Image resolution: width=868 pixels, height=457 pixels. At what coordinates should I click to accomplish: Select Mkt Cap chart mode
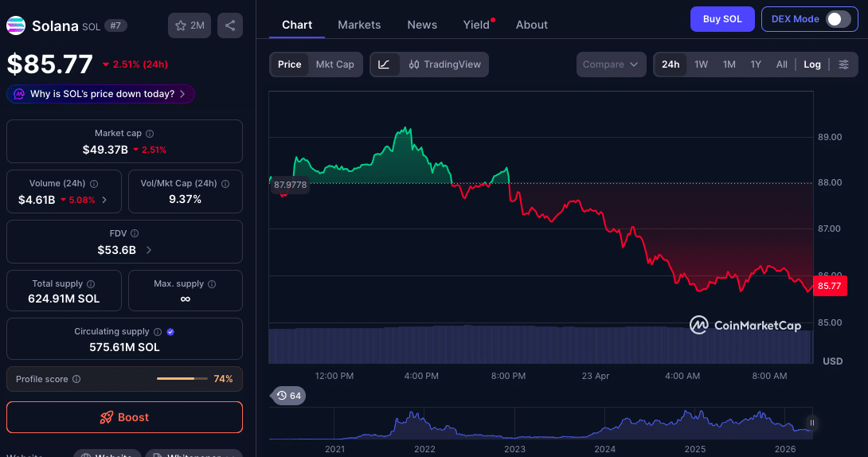pos(335,64)
